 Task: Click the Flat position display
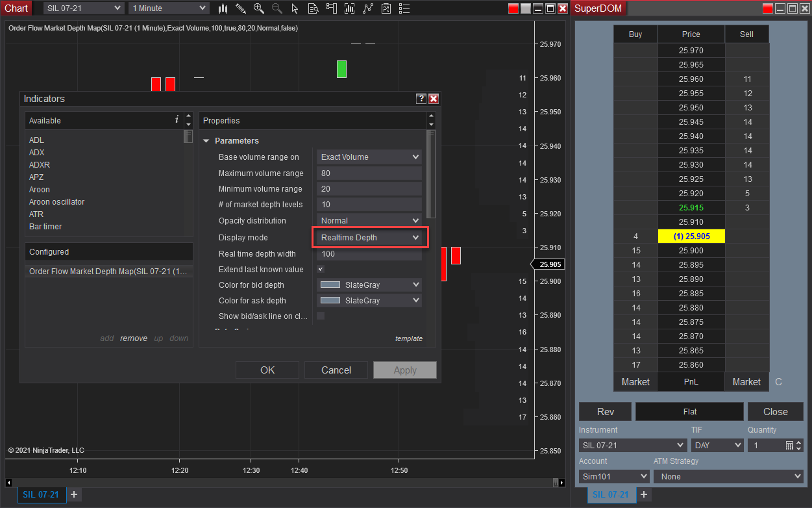[690, 412]
